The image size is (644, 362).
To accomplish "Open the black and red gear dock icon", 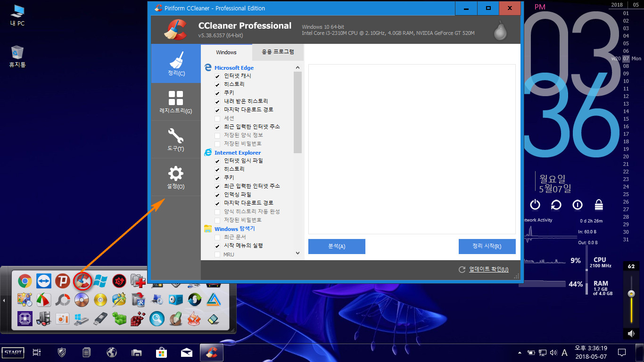I will (119, 281).
